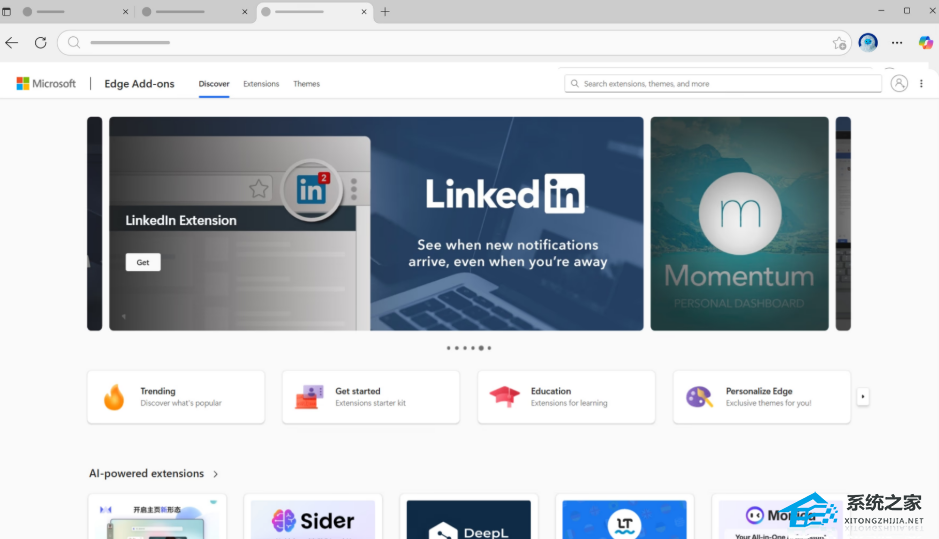Click the Trending flame icon
The image size is (939, 539).
(114, 396)
